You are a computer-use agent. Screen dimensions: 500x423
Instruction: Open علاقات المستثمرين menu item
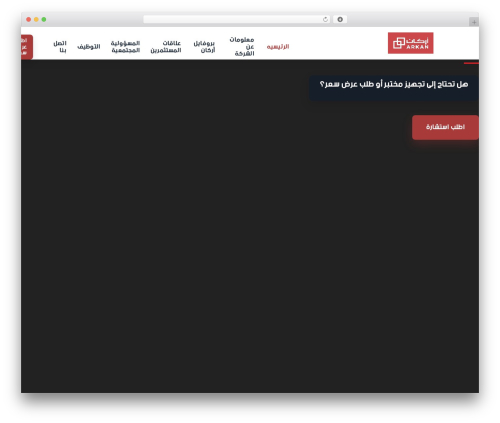point(166,47)
